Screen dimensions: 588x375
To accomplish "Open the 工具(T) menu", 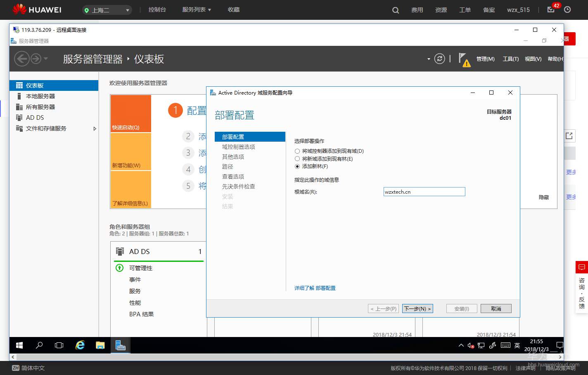I will pos(511,59).
